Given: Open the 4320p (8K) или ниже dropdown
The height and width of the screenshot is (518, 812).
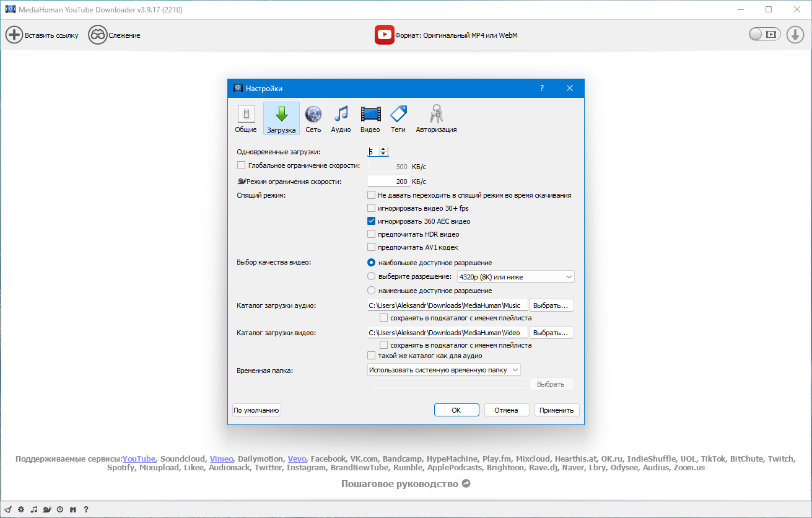Looking at the screenshot, I should click(x=515, y=276).
